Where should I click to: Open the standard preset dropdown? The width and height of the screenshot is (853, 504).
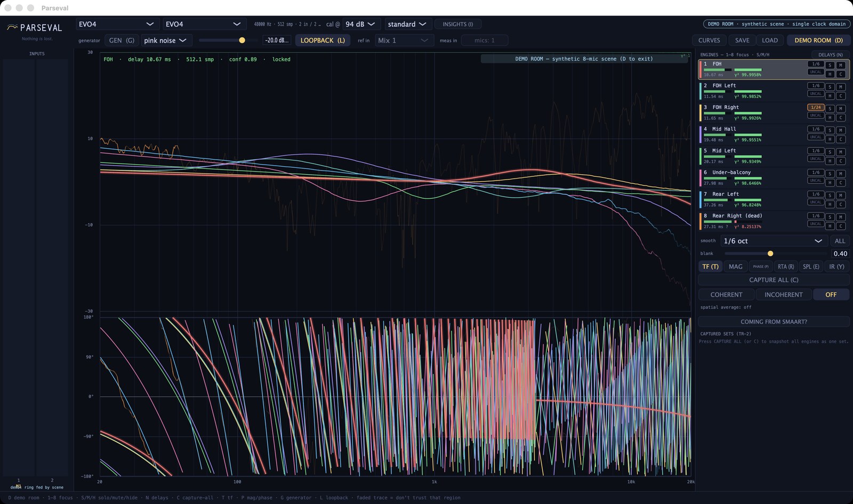point(408,24)
